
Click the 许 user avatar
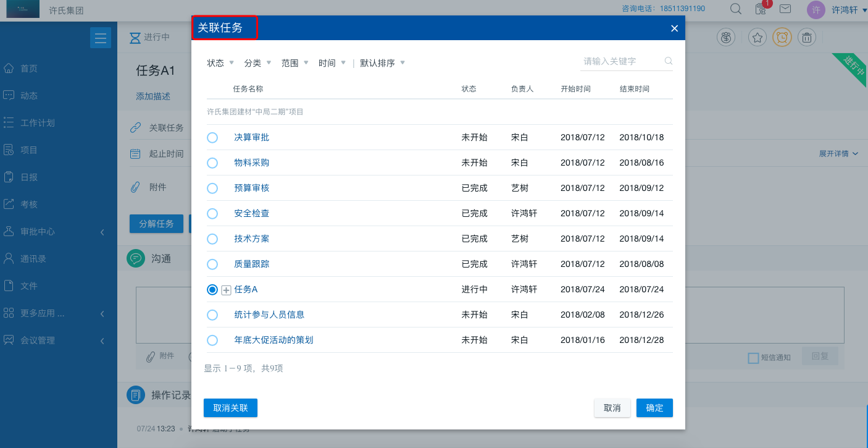pos(816,10)
